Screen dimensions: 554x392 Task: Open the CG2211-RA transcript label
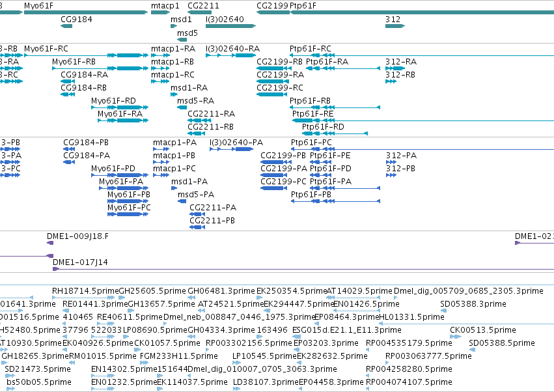point(212,113)
